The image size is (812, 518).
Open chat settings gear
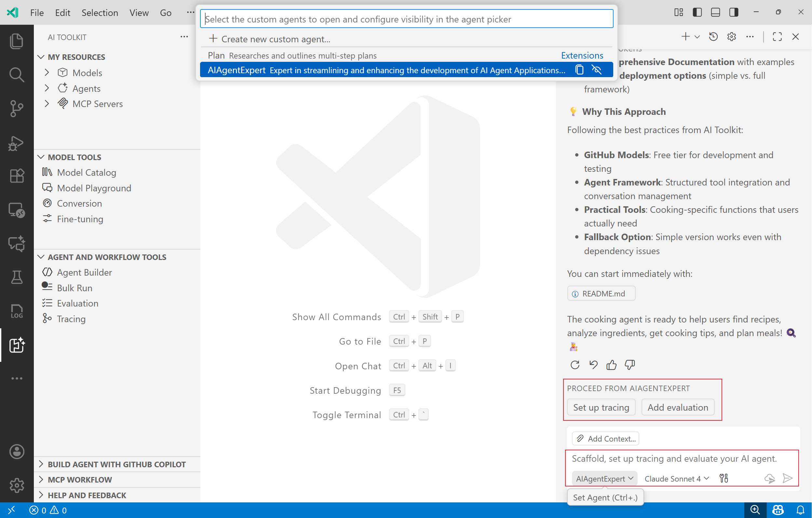coord(731,36)
